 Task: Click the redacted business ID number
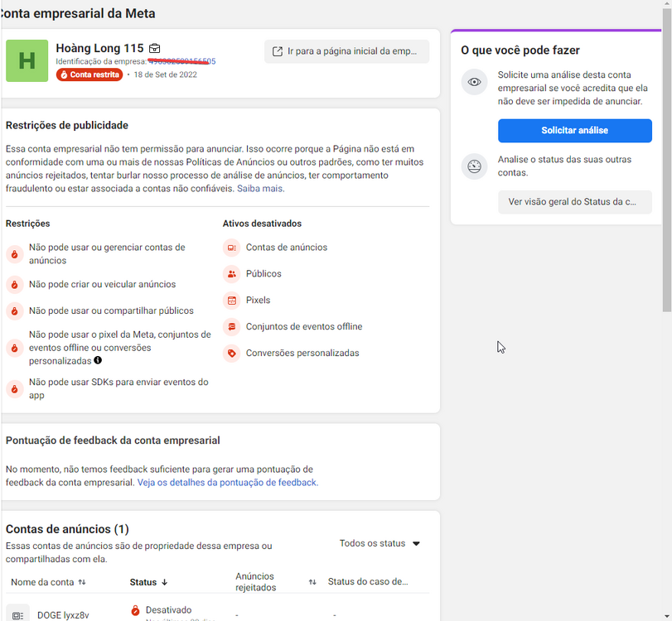click(181, 61)
